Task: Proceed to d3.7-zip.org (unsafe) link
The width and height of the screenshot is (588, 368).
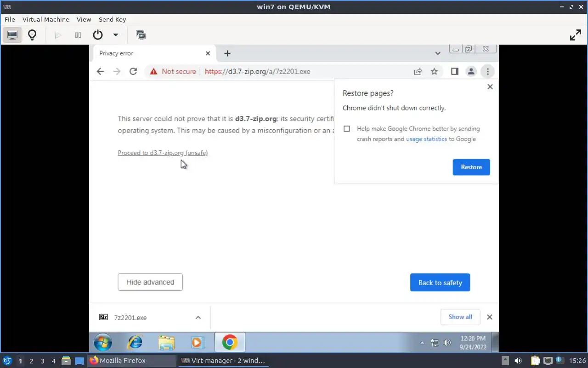Action: (163, 153)
